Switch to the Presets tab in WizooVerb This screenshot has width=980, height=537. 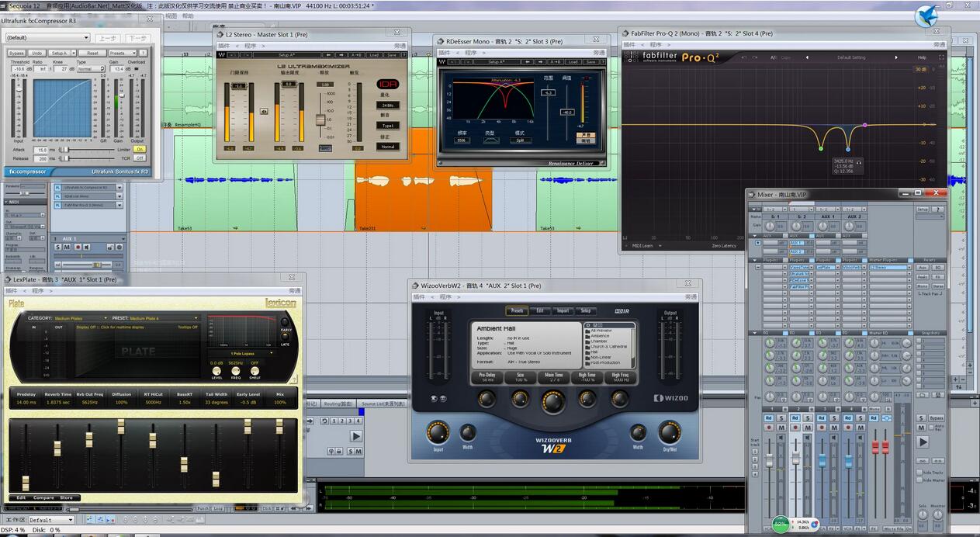518,310
